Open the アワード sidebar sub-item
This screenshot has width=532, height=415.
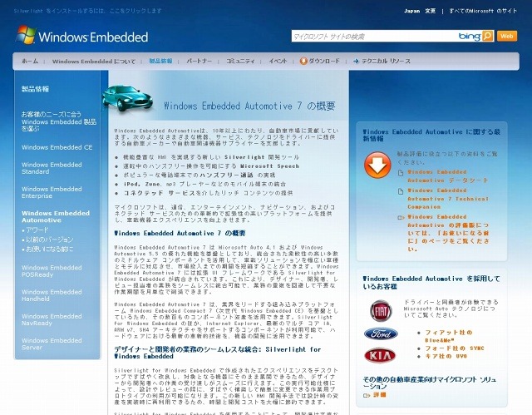(x=37, y=230)
